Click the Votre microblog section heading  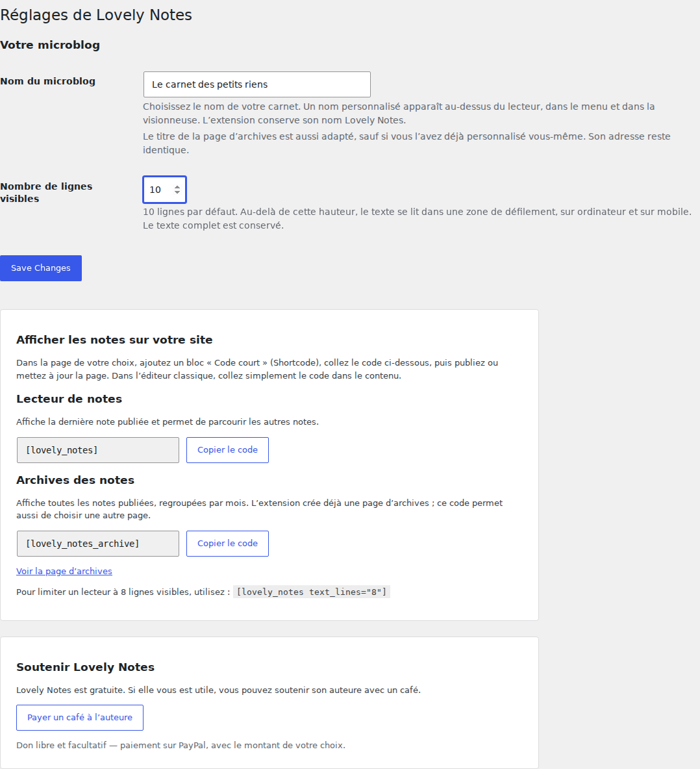(x=50, y=45)
